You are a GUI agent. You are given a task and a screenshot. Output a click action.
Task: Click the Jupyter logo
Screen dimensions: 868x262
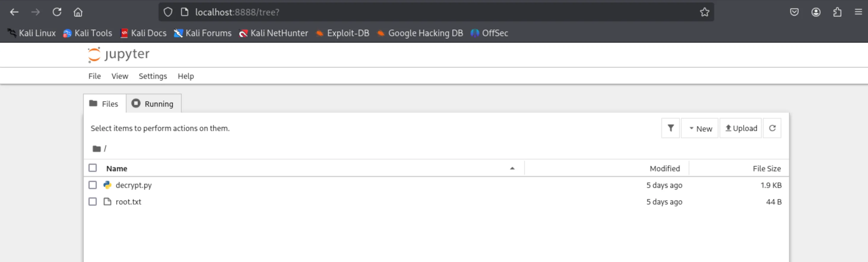click(119, 55)
